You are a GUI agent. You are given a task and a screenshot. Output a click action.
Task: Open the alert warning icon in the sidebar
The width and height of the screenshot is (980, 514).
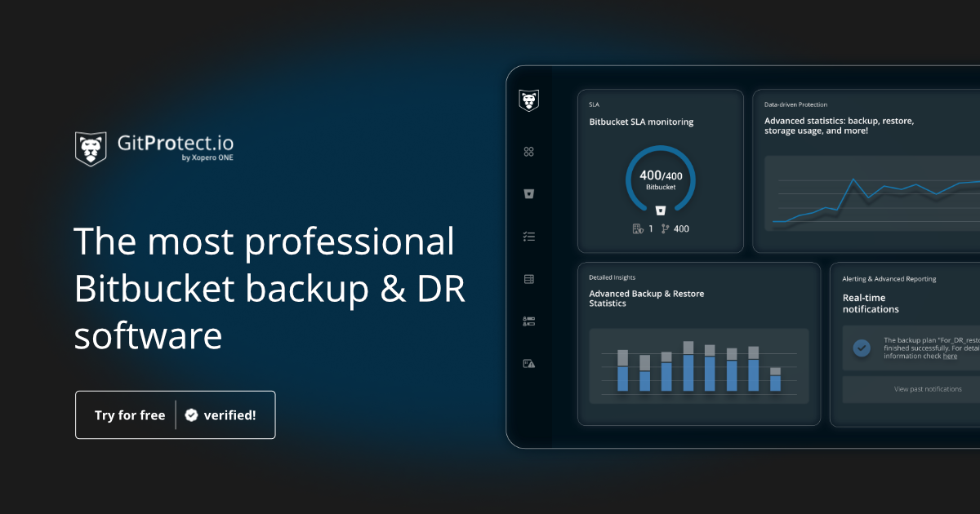point(528,364)
